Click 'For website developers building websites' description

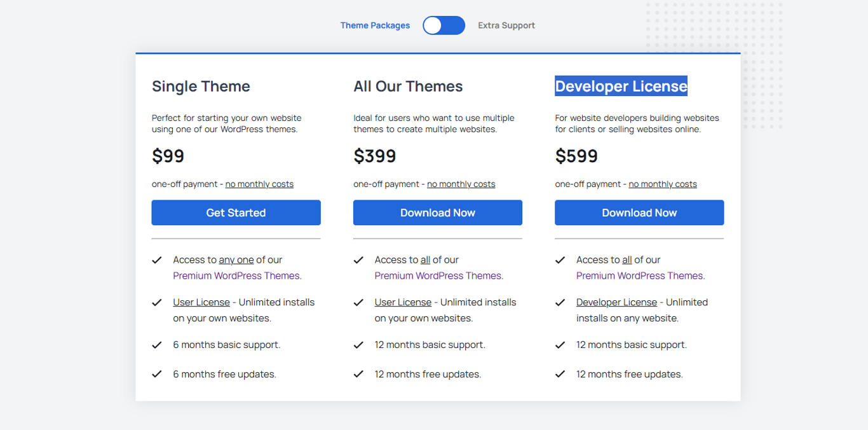tap(637, 123)
